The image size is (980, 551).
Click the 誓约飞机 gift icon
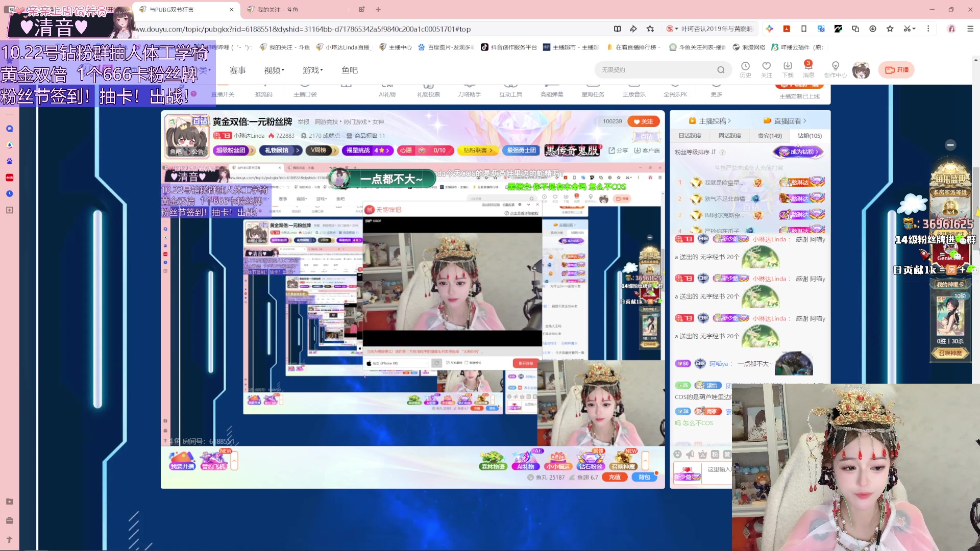214,461
